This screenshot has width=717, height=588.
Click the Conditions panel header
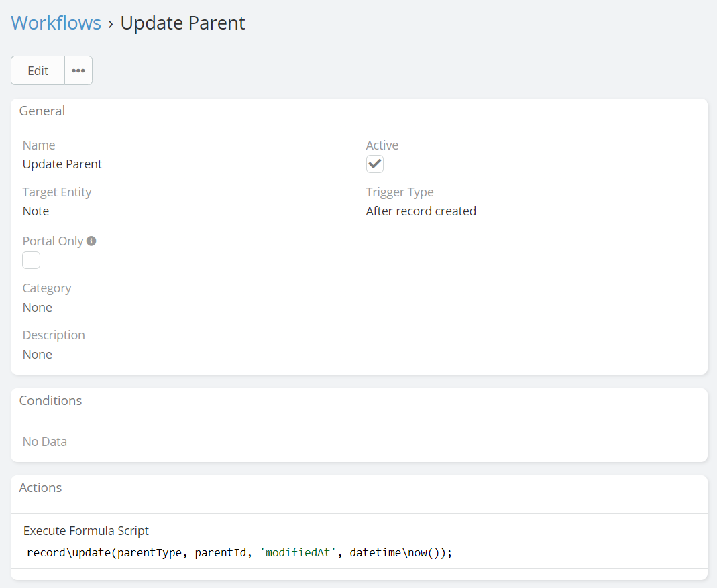pyautogui.click(x=50, y=401)
